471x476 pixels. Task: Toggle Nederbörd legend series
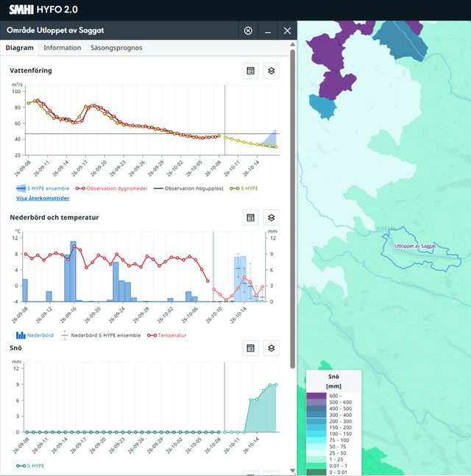(35, 335)
